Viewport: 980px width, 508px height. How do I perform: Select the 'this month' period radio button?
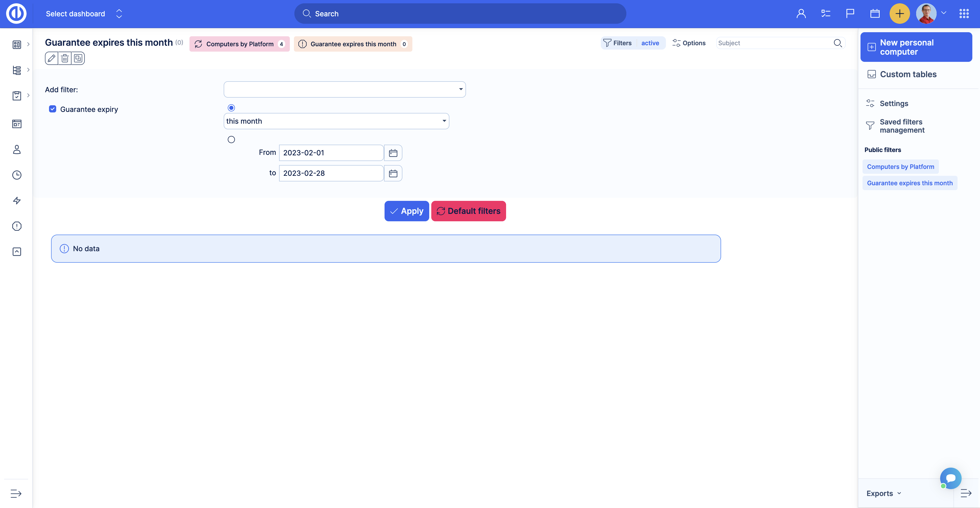pos(231,108)
